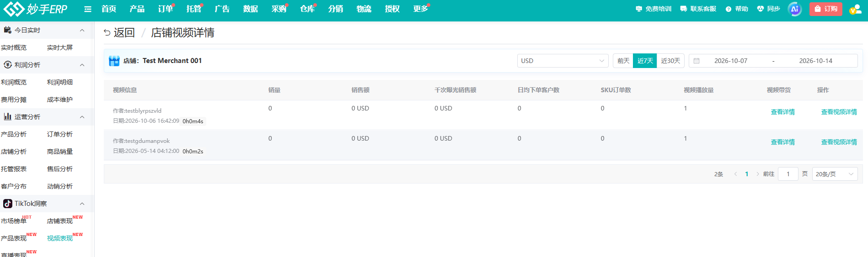
Task: Click the 运营分析 bar chart icon
Action: [8, 117]
